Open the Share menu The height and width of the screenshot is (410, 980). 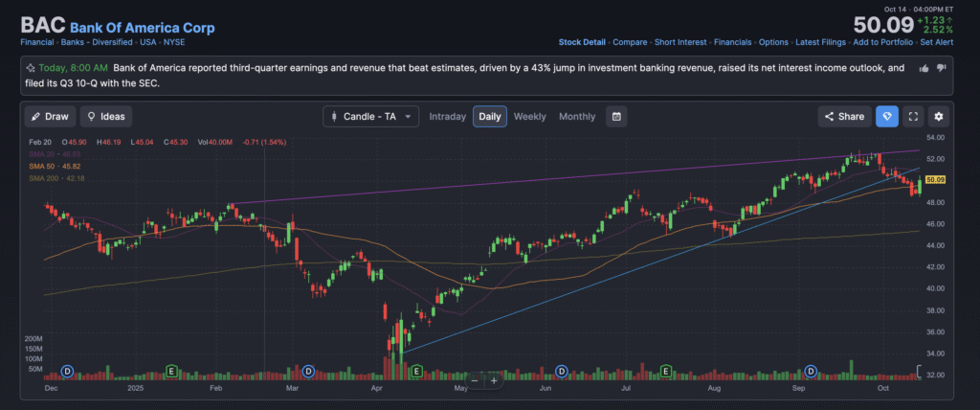[842, 117]
